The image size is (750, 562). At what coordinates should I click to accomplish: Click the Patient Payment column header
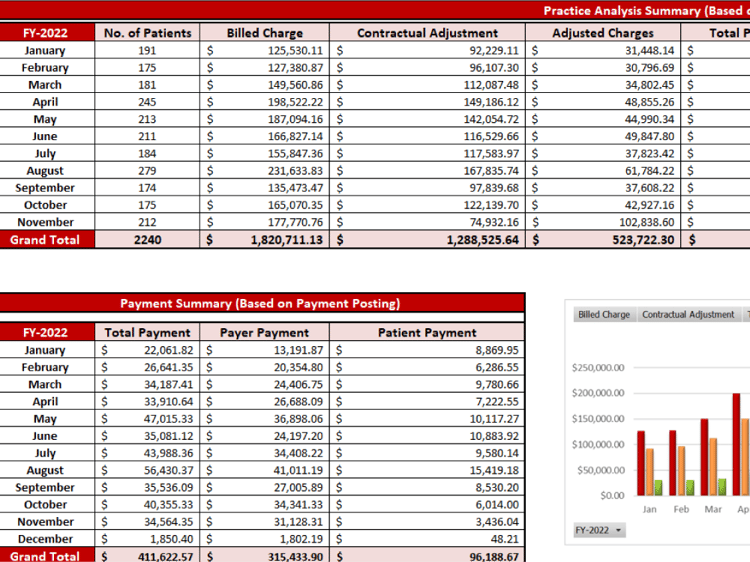(427, 332)
